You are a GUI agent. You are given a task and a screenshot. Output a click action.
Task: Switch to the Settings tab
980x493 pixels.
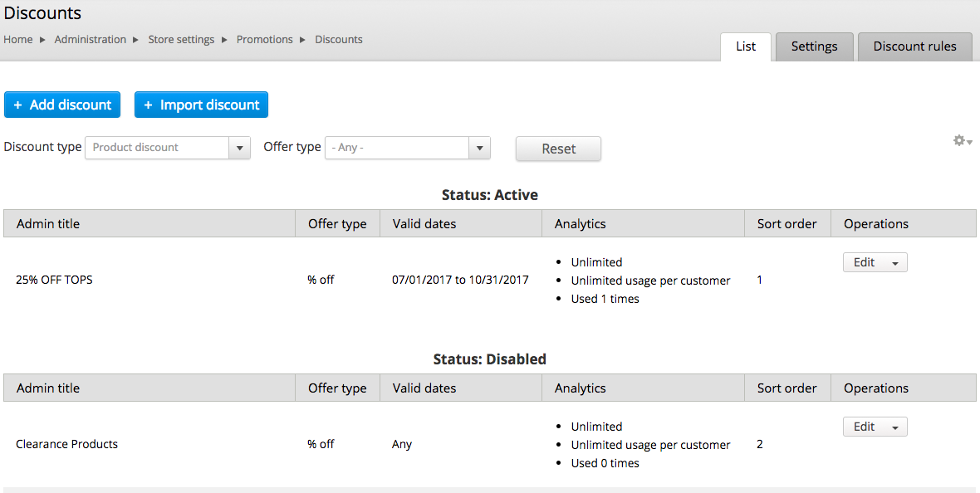814,46
